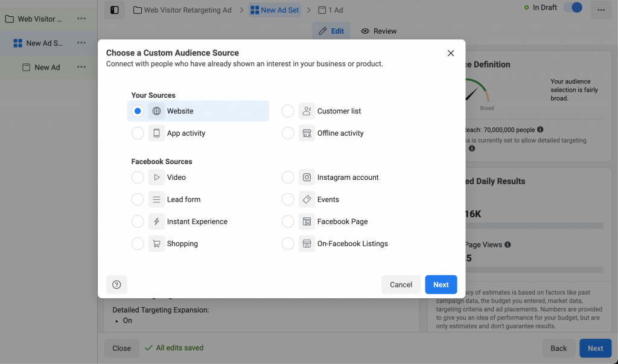Screen dimensions: 618x364
Task: Toggle the In Draft switch
Action: 573,8
